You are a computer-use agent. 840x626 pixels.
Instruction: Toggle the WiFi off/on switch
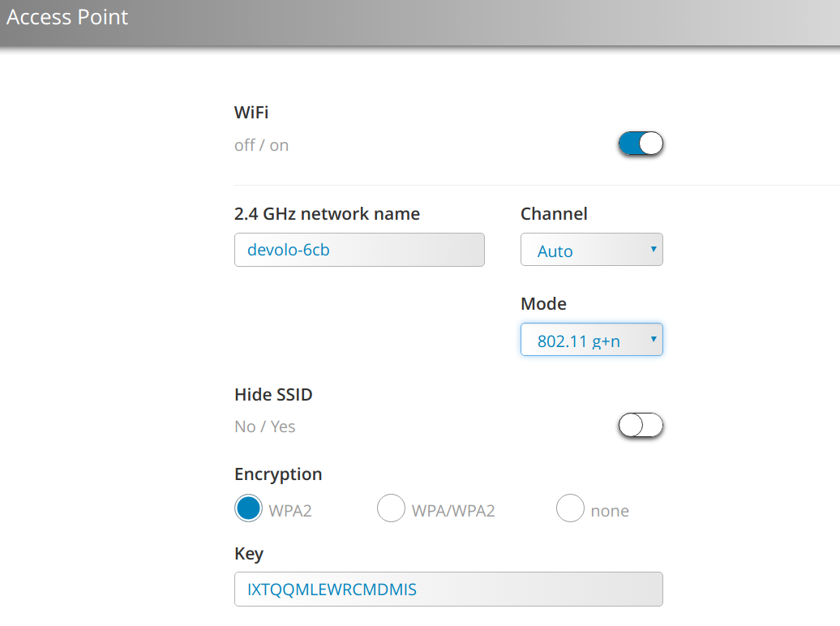(x=641, y=144)
